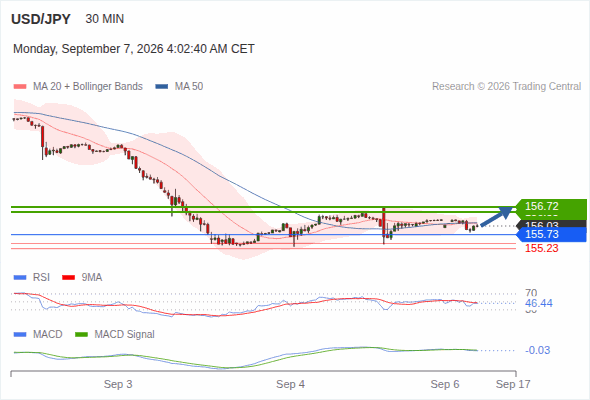Click the blue upward trend arrow

click(x=497, y=216)
